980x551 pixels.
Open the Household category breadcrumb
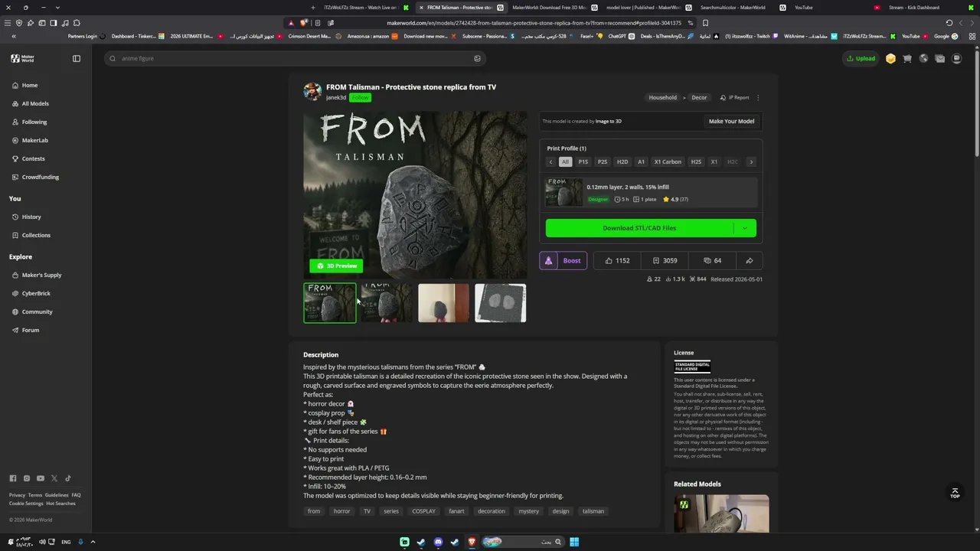pyautogui.click(x=663, y=97)
